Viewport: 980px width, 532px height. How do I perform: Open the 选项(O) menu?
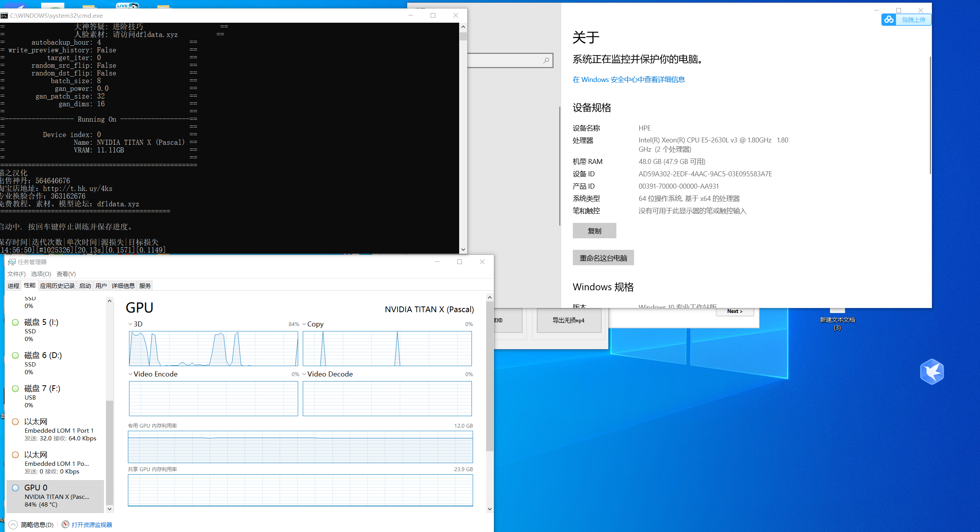41,274
